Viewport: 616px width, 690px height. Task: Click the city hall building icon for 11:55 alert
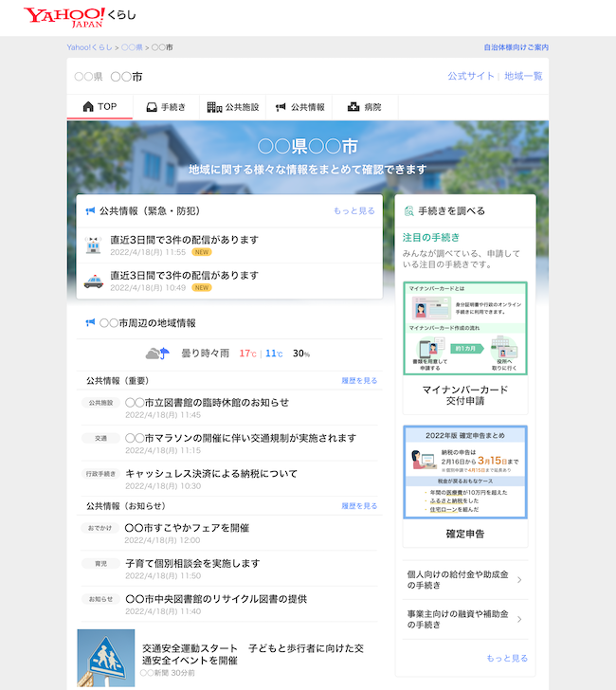tap(93, 245)
